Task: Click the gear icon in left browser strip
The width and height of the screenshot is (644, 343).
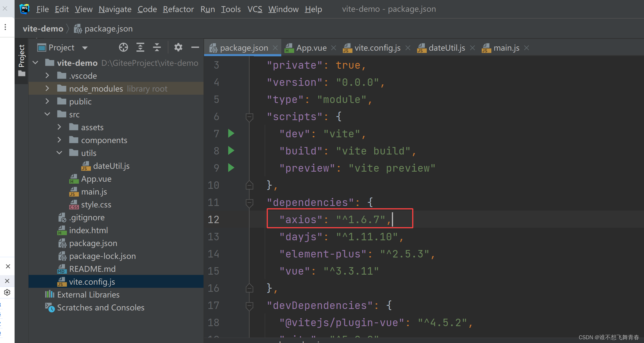Action: click(7, 292)
